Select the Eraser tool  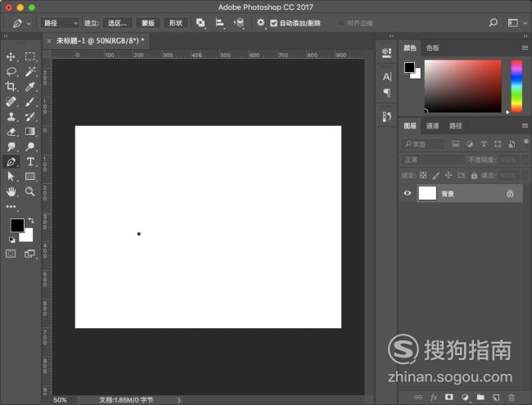point(11,131)
